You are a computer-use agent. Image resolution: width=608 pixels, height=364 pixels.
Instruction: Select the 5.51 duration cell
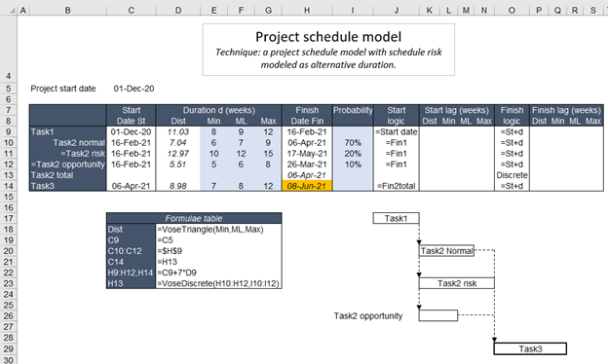pos(178,164)
